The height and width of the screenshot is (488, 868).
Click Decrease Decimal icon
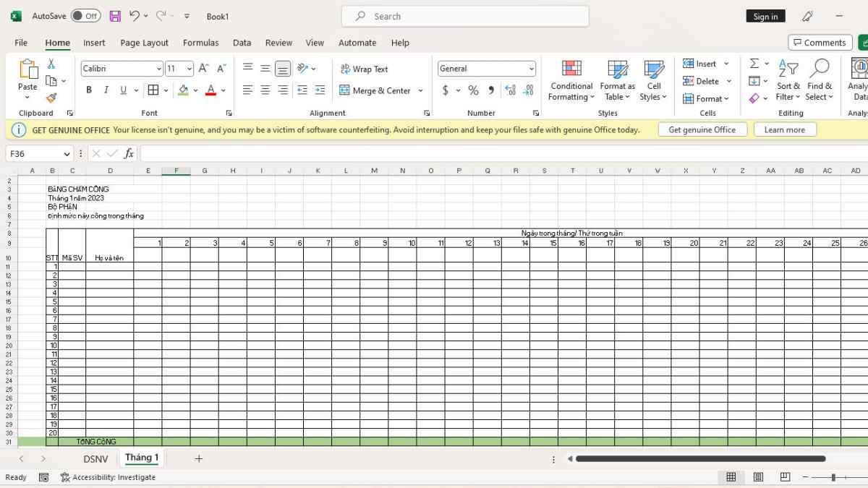(529, 90)
